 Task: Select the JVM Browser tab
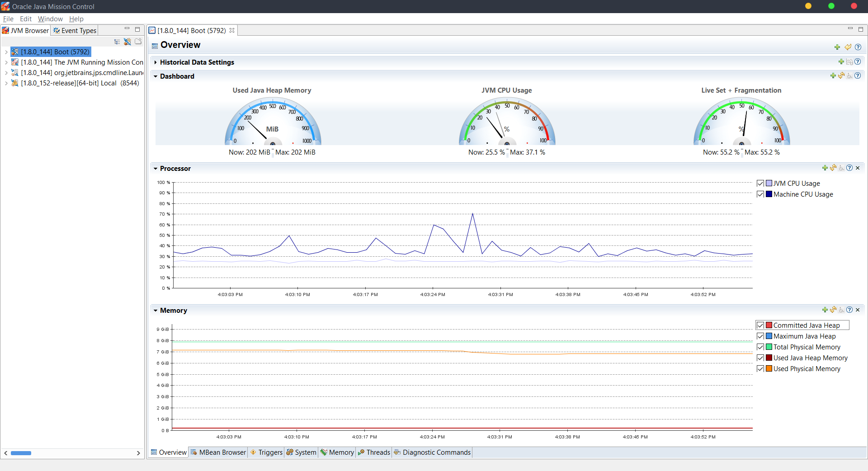click(25, 30)
